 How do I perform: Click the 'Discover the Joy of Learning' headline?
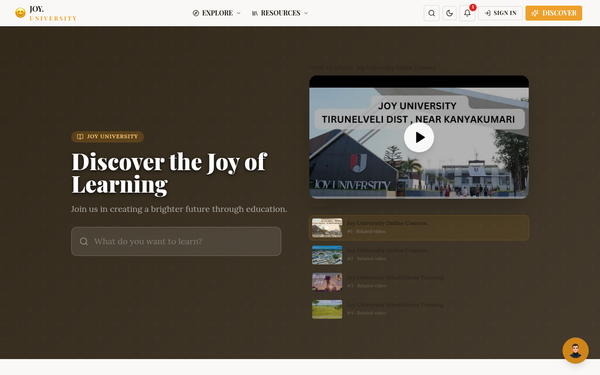pyautogui.click(x=169, y=173)
